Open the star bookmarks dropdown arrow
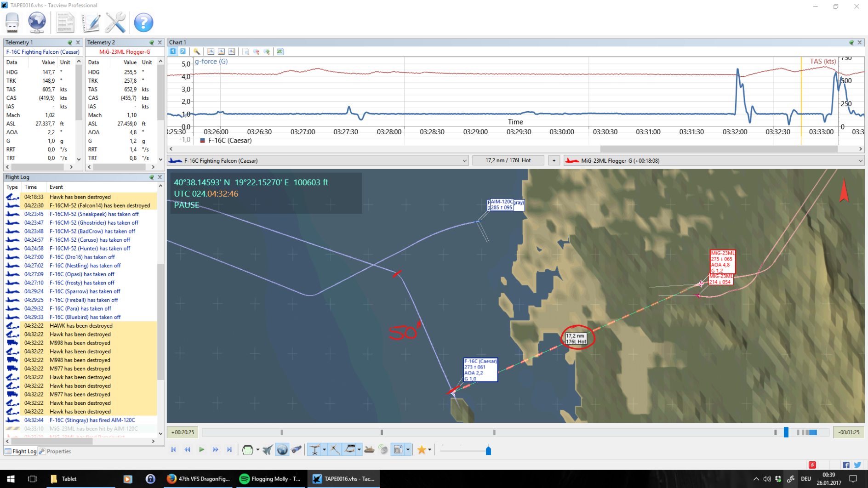This screenshot has width=868, height=488. coord(430,450)
